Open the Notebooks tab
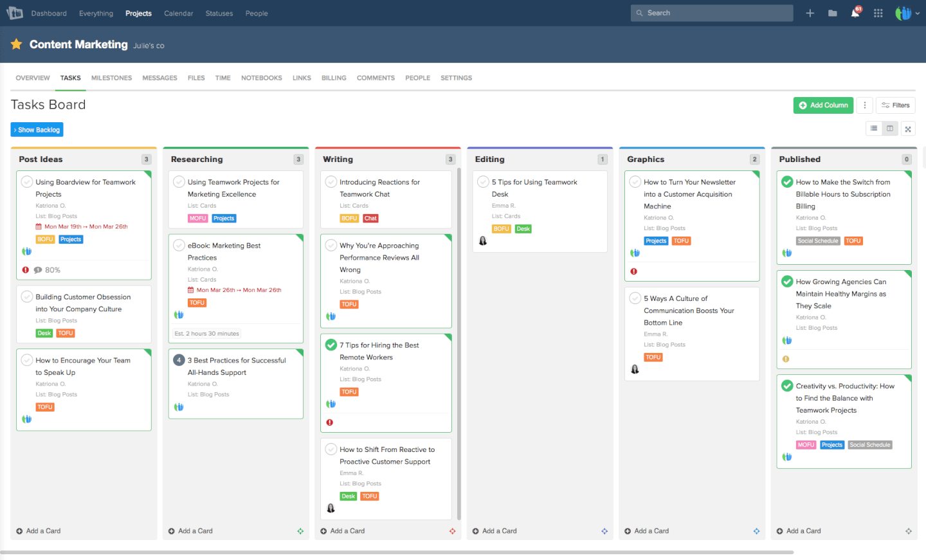Image resolution: width=926 pixels, height=560 pixels. [262, 78]
